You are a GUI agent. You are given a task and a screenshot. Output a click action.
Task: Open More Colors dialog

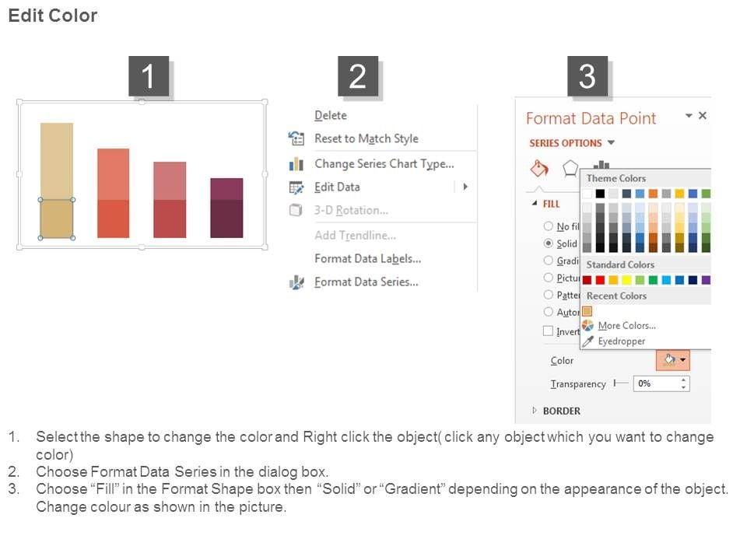coord(626,326)
